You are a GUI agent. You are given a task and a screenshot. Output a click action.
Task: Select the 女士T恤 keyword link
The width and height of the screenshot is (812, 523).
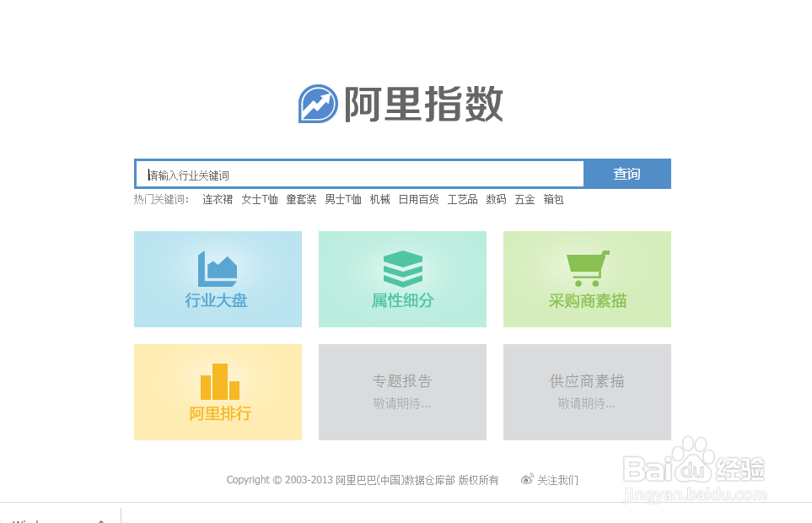point(259,199)
